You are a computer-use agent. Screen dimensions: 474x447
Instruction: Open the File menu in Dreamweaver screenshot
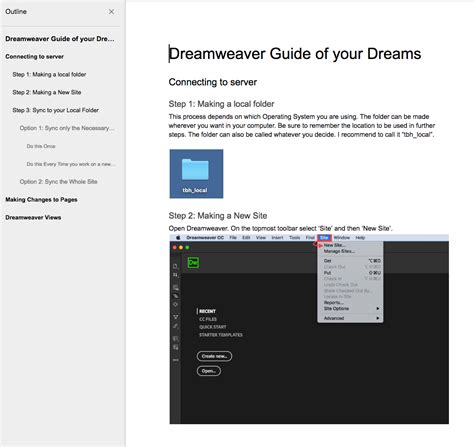coord(233,238)
